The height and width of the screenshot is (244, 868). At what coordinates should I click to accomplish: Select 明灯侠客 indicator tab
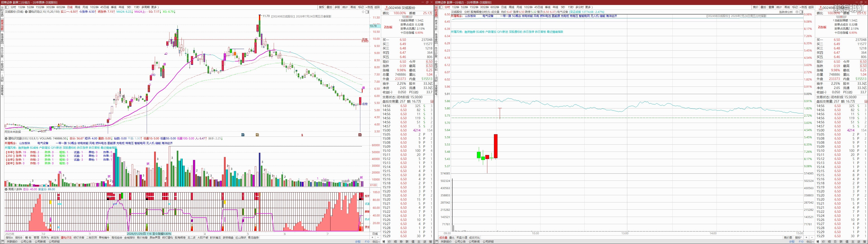[79, 238]
